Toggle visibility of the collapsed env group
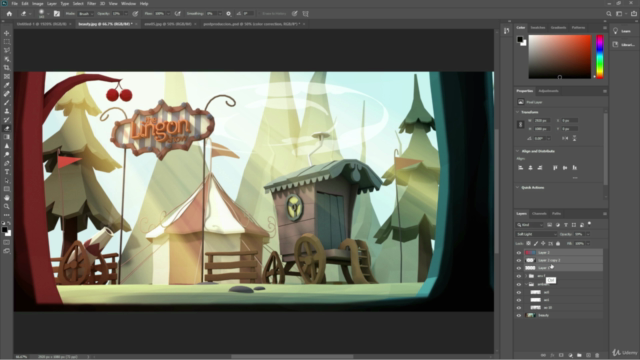This screenshot has width=640, height=360. (519, 276)
